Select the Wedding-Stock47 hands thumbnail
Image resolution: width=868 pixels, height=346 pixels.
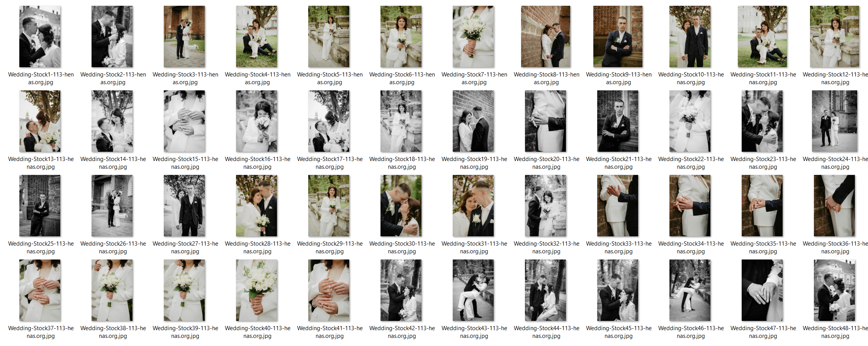pos(763,290)
